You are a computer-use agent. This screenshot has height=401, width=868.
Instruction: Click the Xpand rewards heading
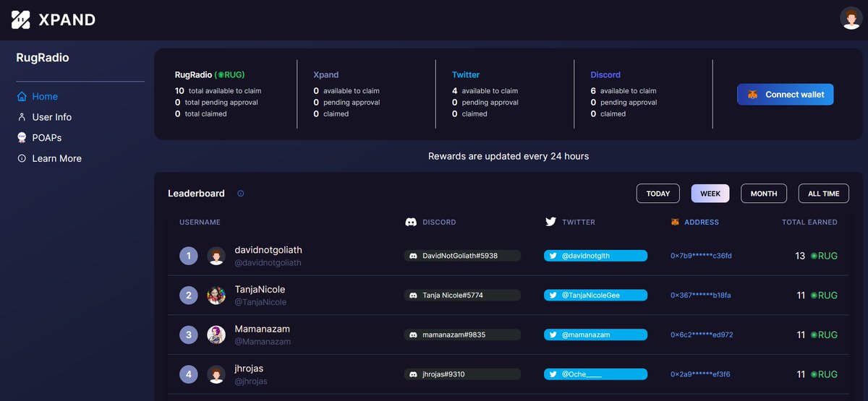325,74
